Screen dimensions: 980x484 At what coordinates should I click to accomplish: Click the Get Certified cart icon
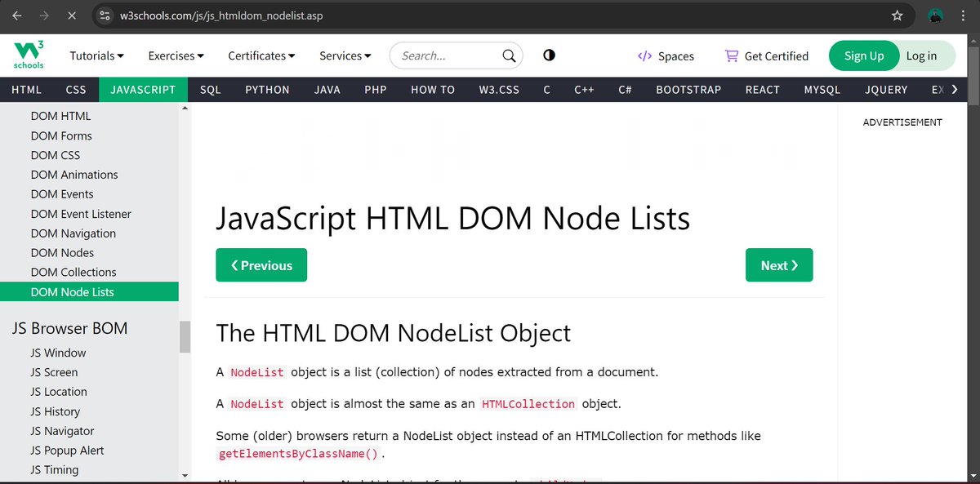tap(731, 55)
